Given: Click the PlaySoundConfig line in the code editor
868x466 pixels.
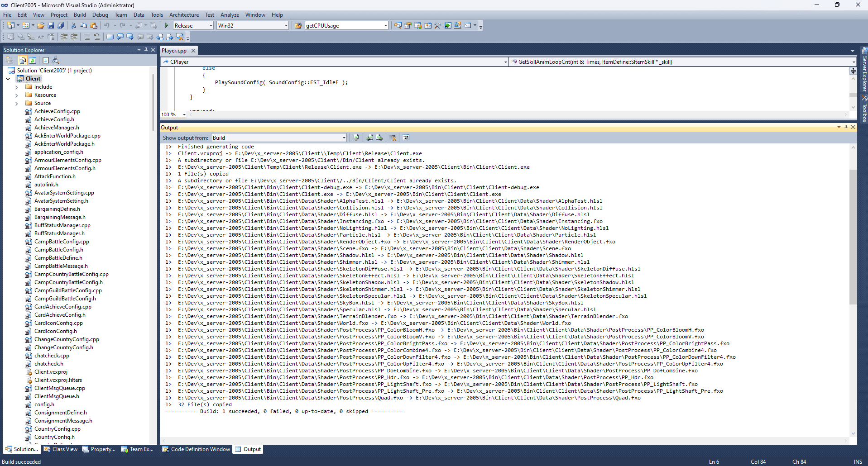Looking at the screenshot, I should click(x=281, y=82).
